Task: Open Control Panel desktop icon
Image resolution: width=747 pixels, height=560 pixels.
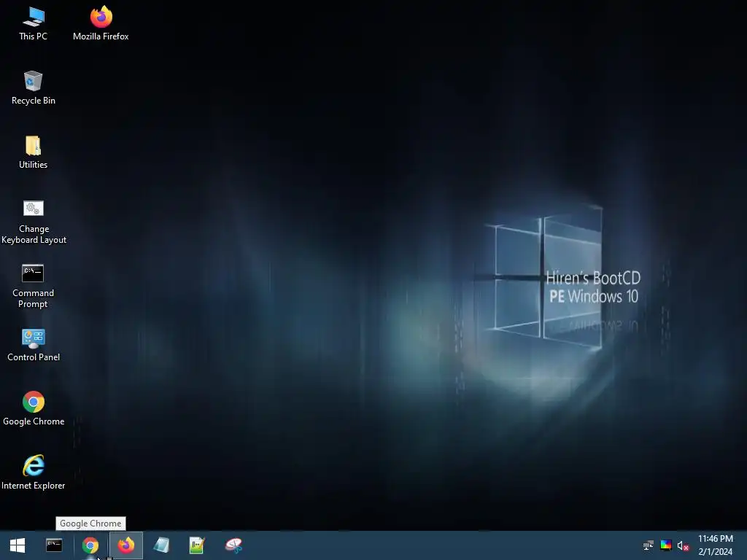Action: (x=34, y=345)
